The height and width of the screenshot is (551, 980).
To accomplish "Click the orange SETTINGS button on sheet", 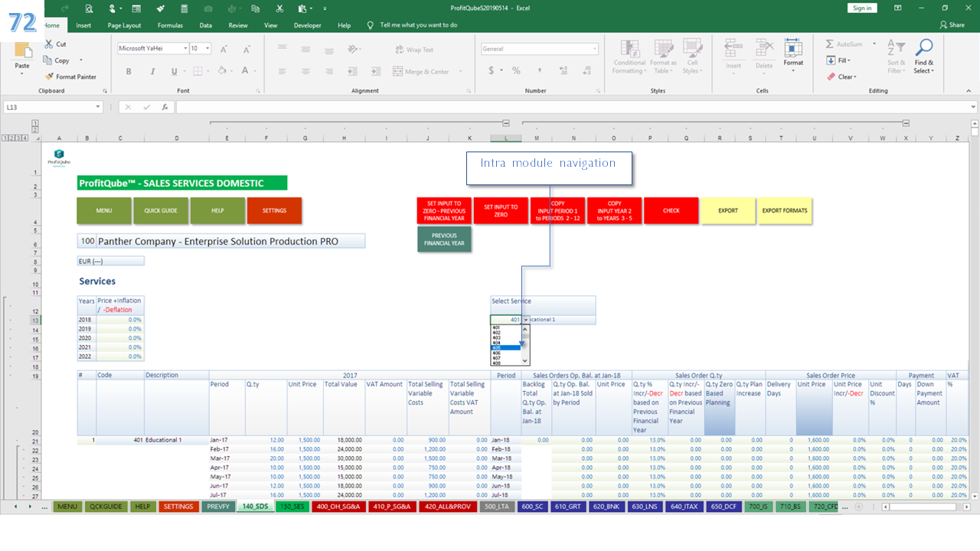I will [x=274, y=210].
